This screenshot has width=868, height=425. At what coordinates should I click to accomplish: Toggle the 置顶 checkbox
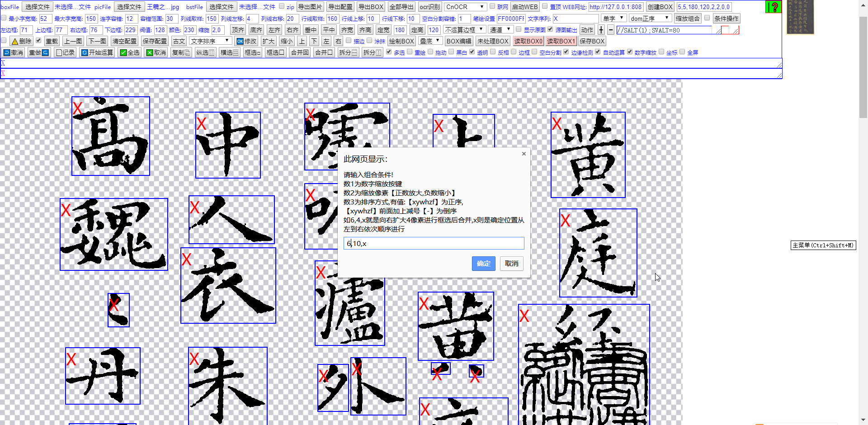(545, 6)
